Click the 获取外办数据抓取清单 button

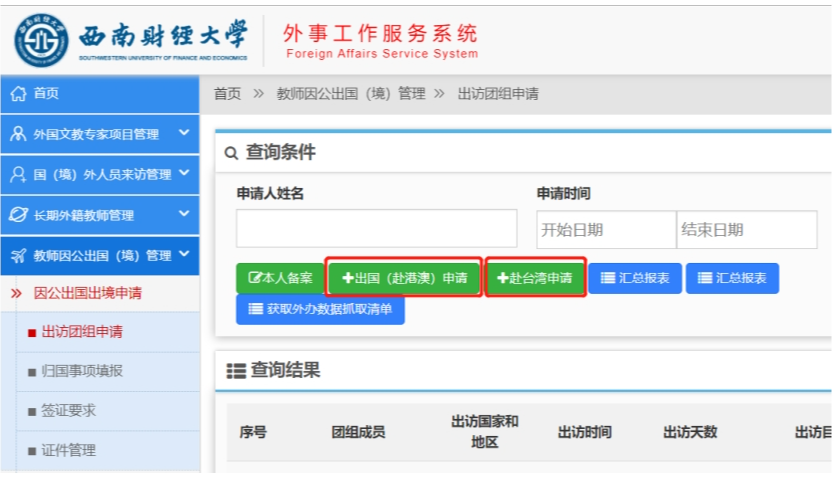[320, 309]
